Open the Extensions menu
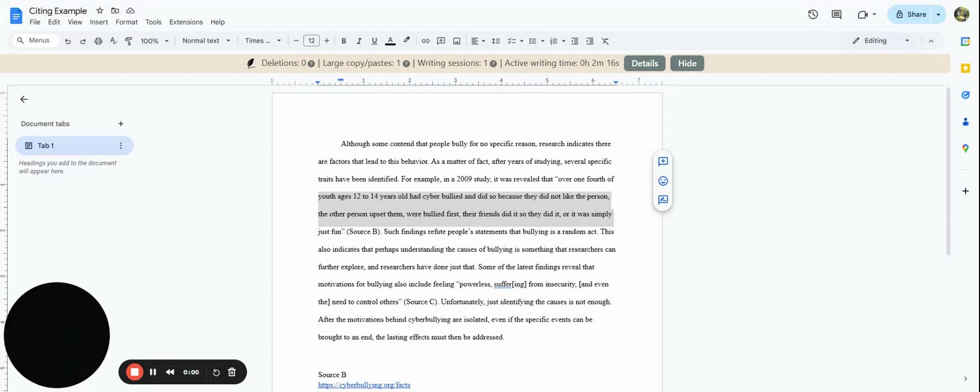Viewport: 980px width, 392px height. click(186, 22)
